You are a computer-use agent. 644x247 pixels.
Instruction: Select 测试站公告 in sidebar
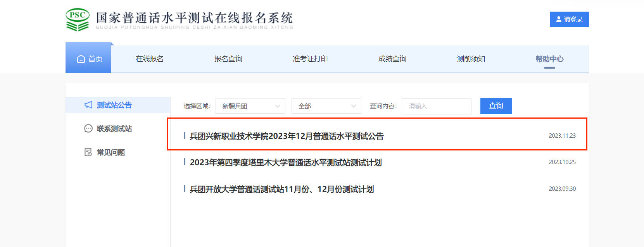pos(118,105)
